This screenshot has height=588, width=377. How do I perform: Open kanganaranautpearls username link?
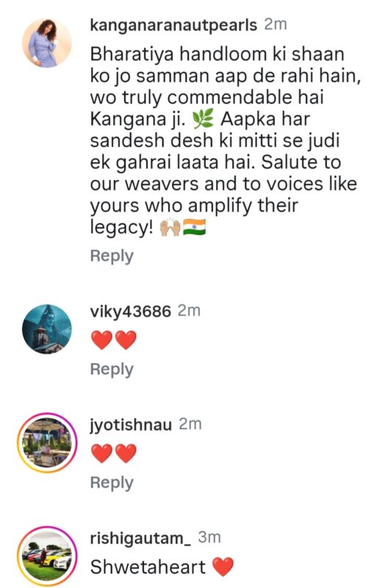tap(173, 26)
